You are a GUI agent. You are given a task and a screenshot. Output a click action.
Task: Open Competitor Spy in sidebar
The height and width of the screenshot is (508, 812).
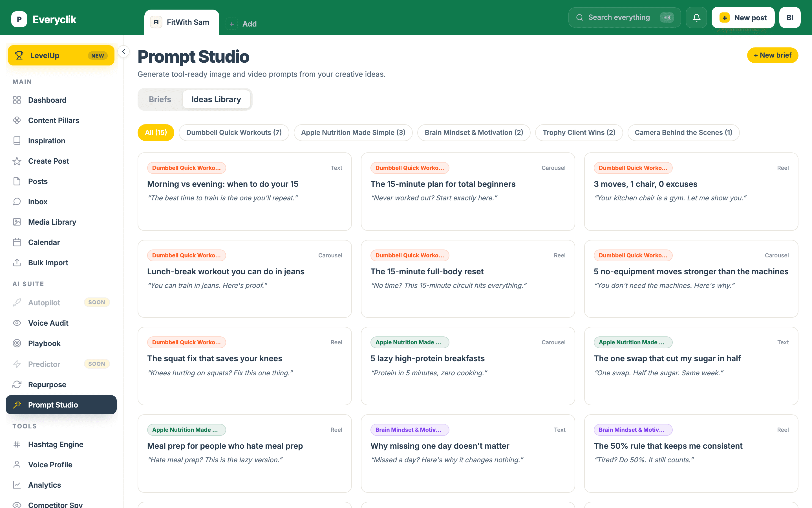pyautogui.click(x=61, y=504)
